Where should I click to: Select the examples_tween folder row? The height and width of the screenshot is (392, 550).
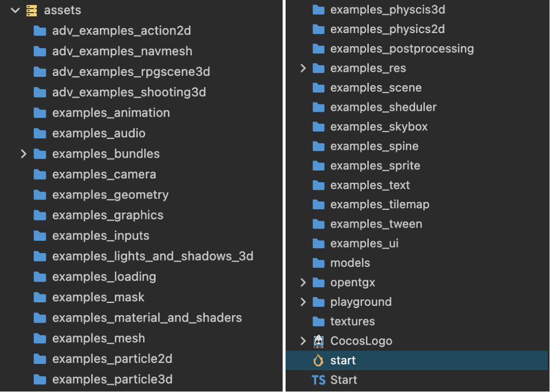coord(418,224)
